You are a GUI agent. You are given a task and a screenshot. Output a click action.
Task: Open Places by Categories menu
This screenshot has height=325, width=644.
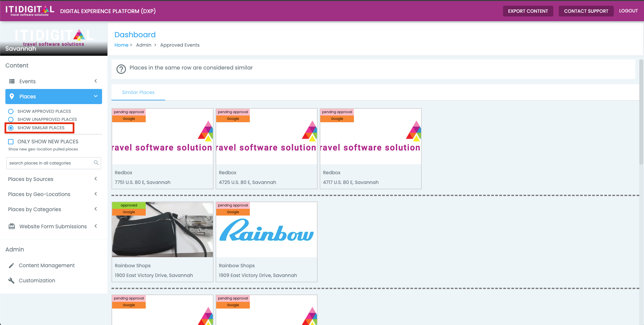point(54,209)
